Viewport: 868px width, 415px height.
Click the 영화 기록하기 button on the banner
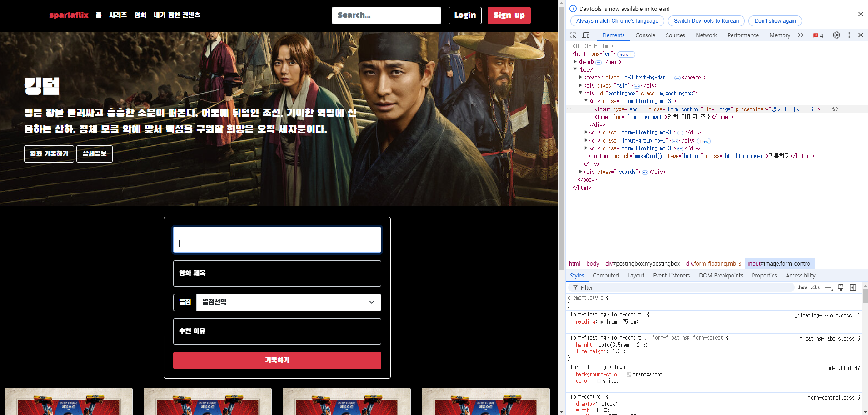click(x=49, y=153)
